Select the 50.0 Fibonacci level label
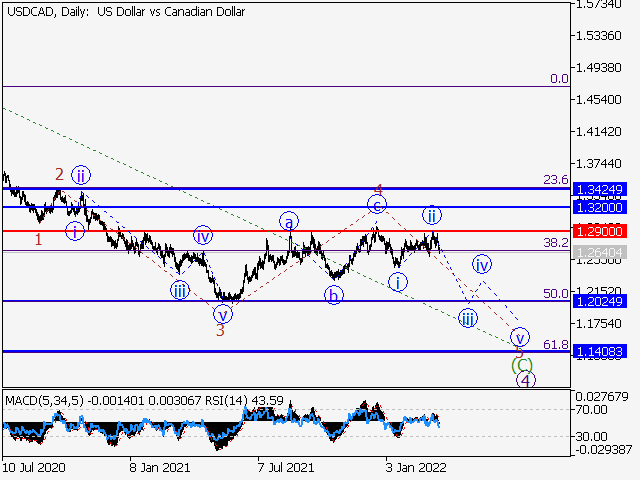The image size is (640, 480). tap(556, 293)
